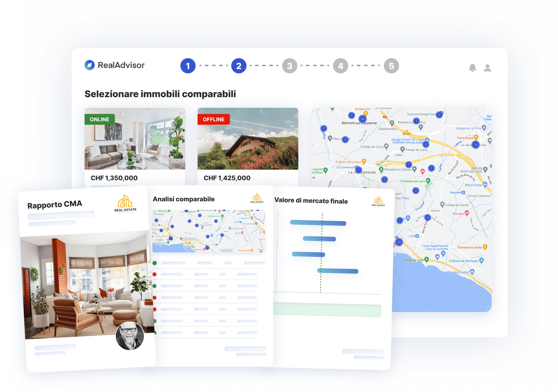Click the Cimetière de Lutry pin
Viewport: 558px width, 392px height.
(428, 181)
